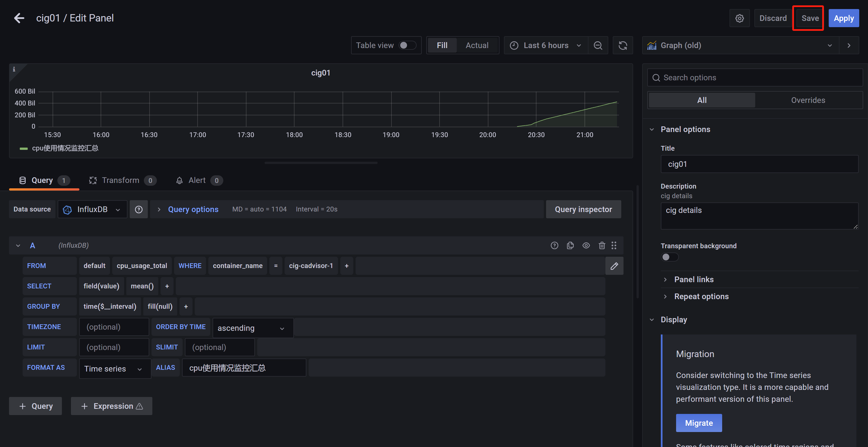Click the clock icon in time picker
868x447 pixels.
coord(514,45)
